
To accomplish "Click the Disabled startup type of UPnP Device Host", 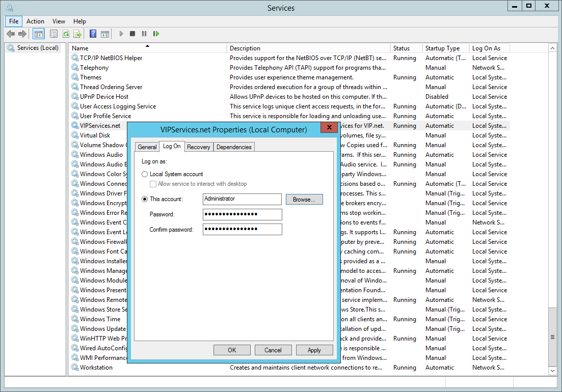I will (437, 97).
